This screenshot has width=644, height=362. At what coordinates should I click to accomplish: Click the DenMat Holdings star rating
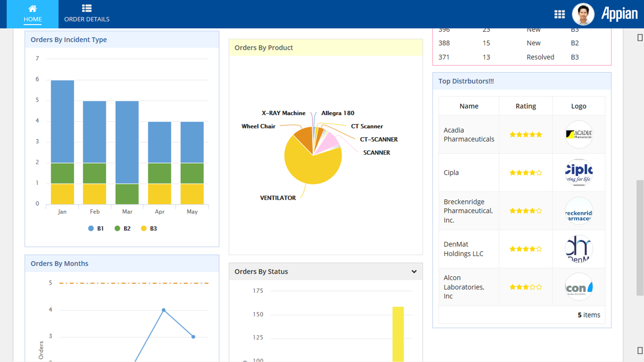click(526, 249)
